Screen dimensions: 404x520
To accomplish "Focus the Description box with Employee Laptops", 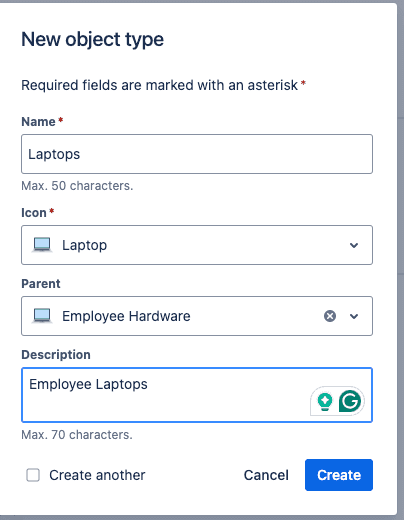I will pyautogui.click(x=197, y=395).
